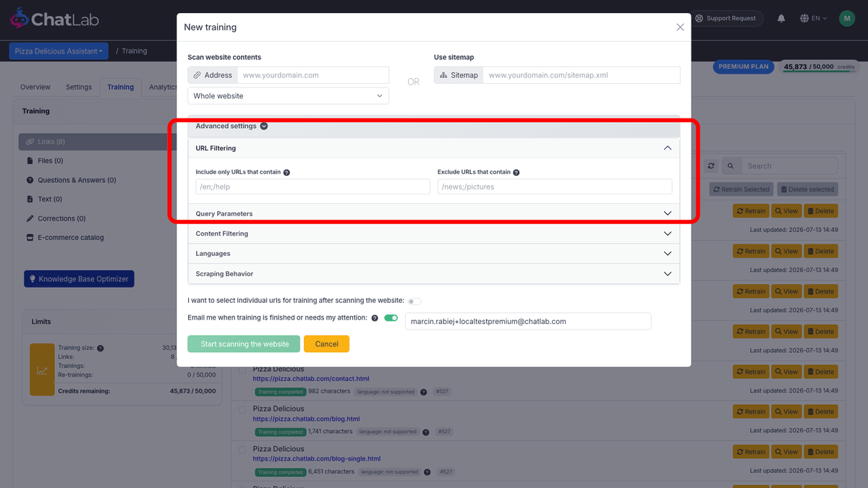This screenshot has height=488, width=868.
Task: Open Knowledge Base Optimizer
Action: (79, 278)
